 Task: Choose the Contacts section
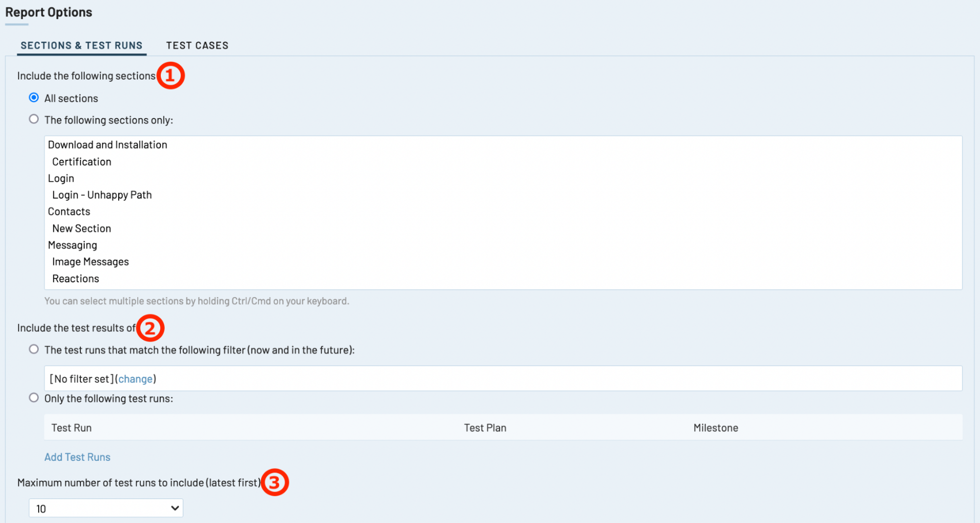pyautogui.click(x=69, y=212)
